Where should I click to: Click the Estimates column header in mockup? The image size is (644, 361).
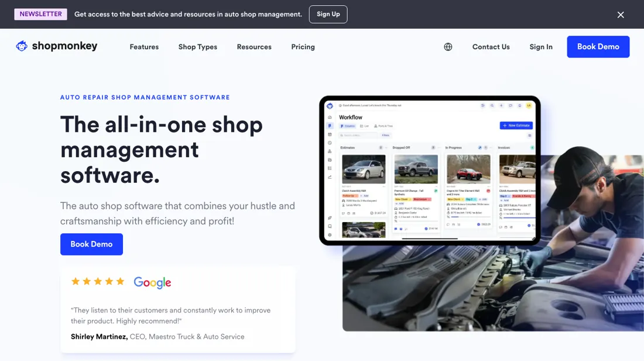click(347, 148)
